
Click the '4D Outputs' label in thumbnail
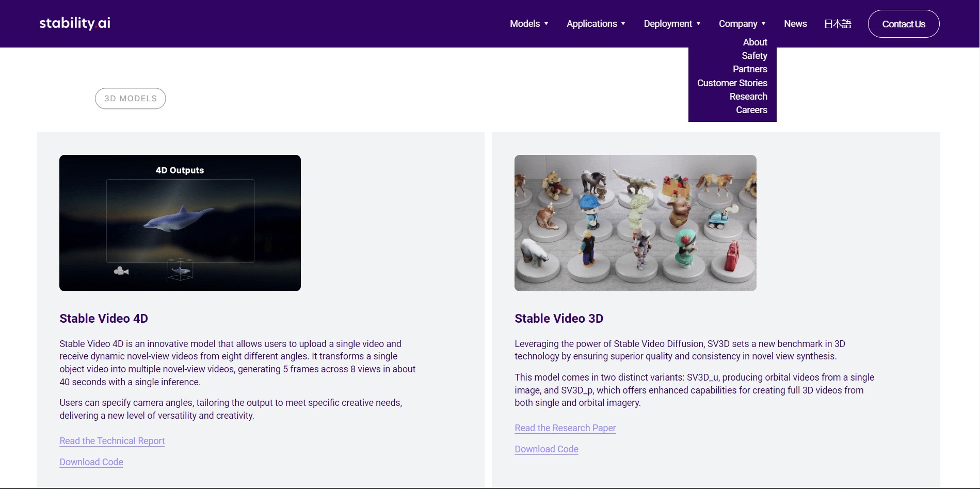click(x=180, y=170)
